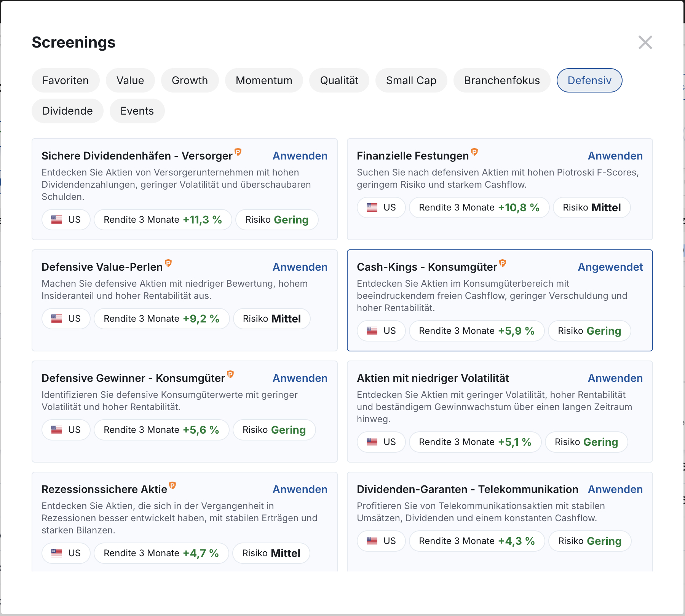The height and width of the screenshot is (616, 685).
Task: Click US flag in Dividenden-Garanten card
Action: pyautogui.click(x=372, y=541)
